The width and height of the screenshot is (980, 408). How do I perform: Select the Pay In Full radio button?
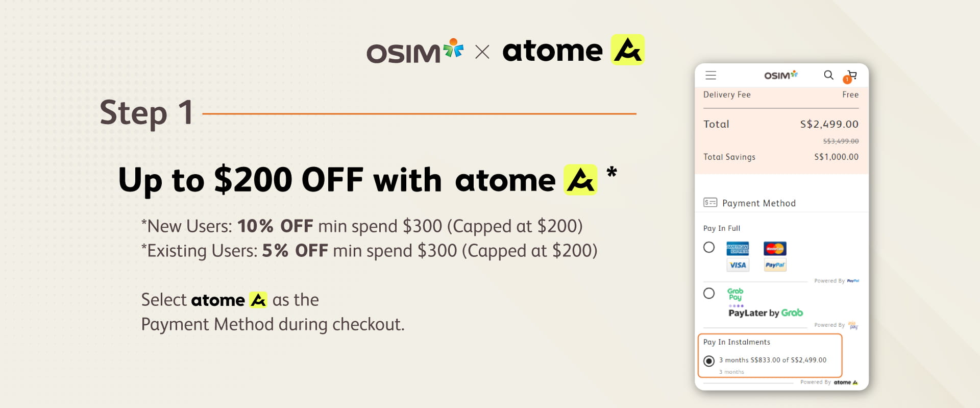point(709,247)
